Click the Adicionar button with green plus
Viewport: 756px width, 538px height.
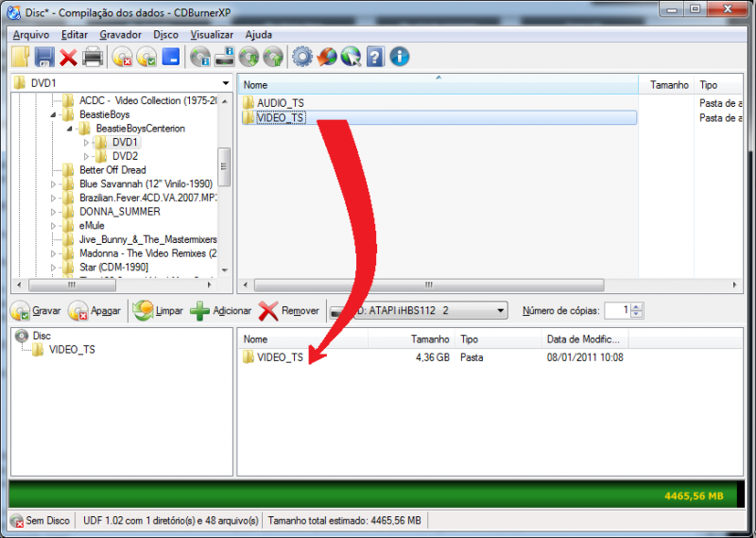[x=221, y=311]
